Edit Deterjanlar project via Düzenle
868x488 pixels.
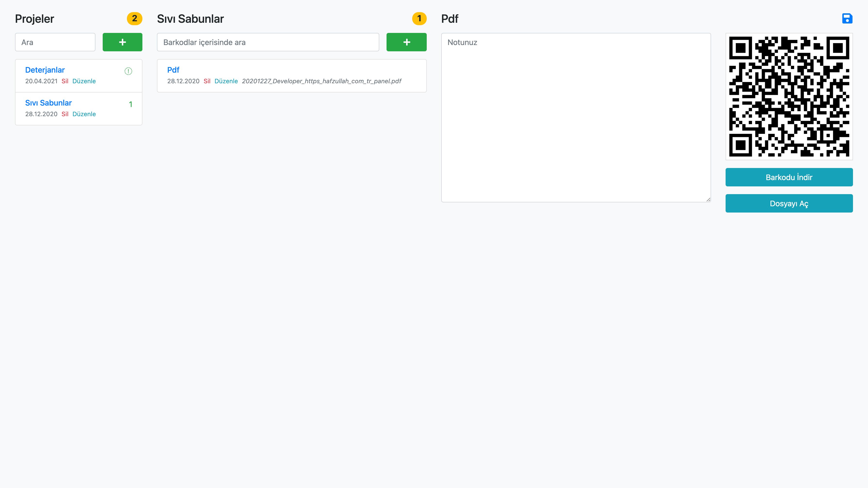coord(84,81)
